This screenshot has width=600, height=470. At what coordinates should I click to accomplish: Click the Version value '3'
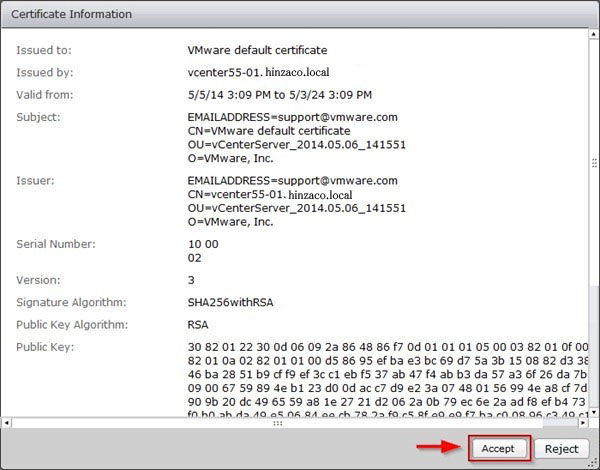point(192,280)
